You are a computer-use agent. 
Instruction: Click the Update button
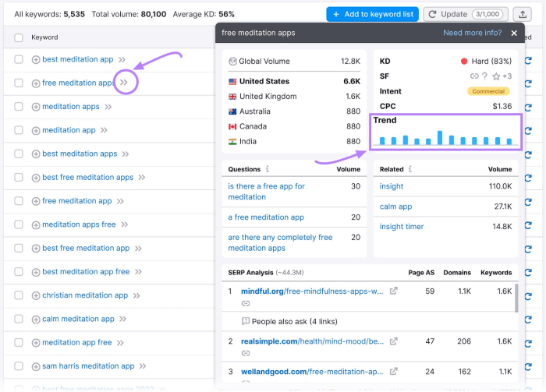tap(466, 14)
